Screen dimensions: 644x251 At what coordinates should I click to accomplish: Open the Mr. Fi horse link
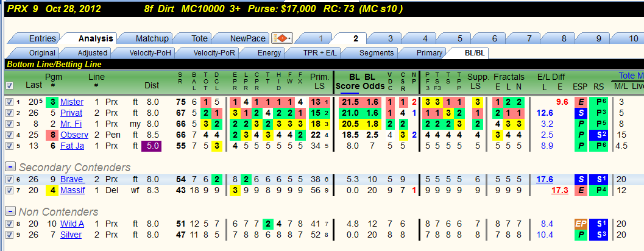[x=71, y=124]
